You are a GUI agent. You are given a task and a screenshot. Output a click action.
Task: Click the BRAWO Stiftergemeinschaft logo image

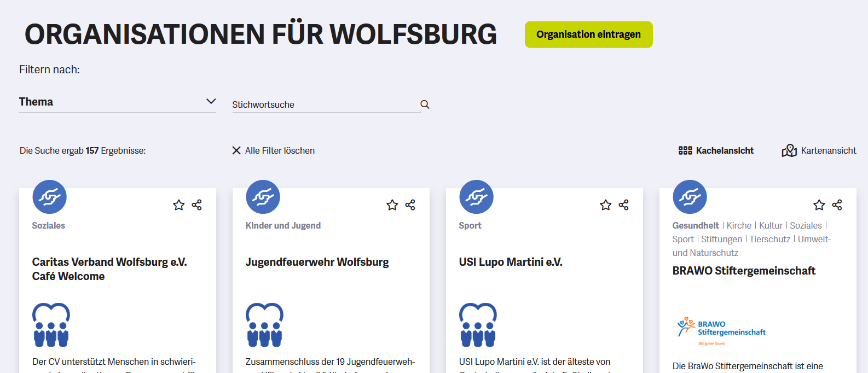coord(721,330)
